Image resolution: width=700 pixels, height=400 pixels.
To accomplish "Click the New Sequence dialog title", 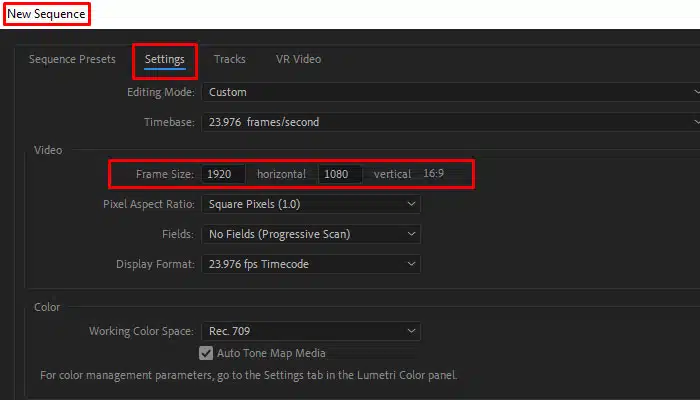I will point(46,14).
